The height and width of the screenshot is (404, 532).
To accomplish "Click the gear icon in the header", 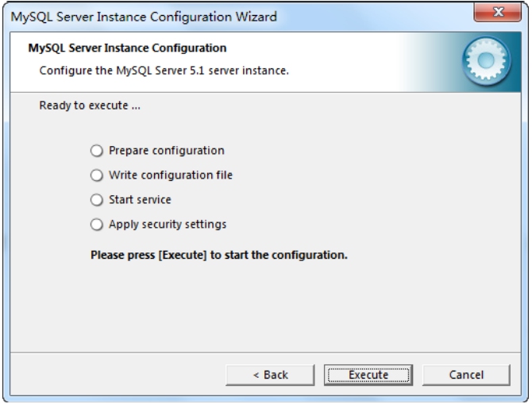I will tap(486, 61).
